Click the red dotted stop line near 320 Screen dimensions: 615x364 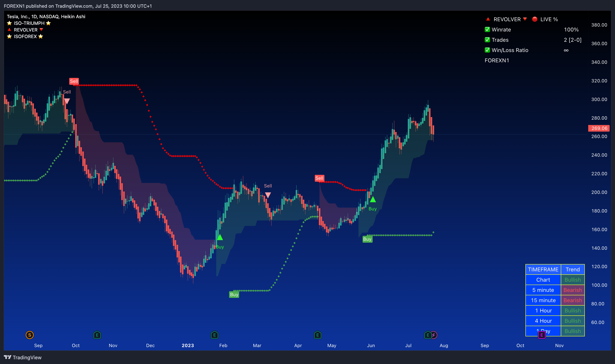click(106, 85)
